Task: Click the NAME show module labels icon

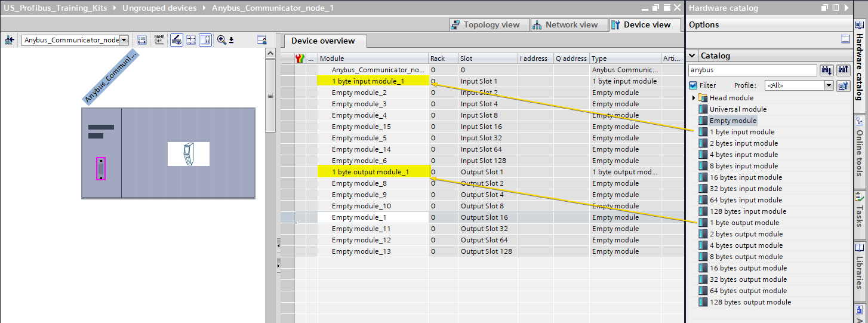Action: pyautogui.click(x=159, y=40)
